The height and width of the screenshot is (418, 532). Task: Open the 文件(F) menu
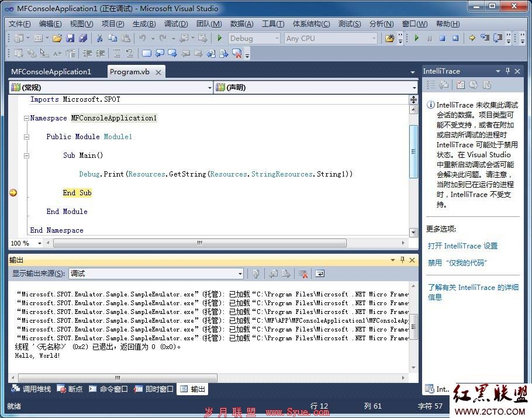(x=19, y=24)
